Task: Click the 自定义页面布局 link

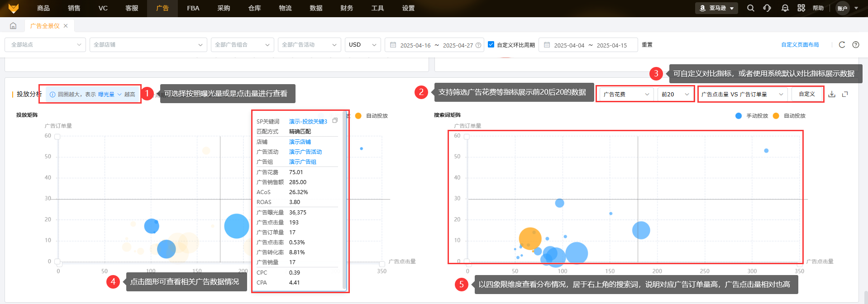Action: pyautogui.click(x=800, y=45)
